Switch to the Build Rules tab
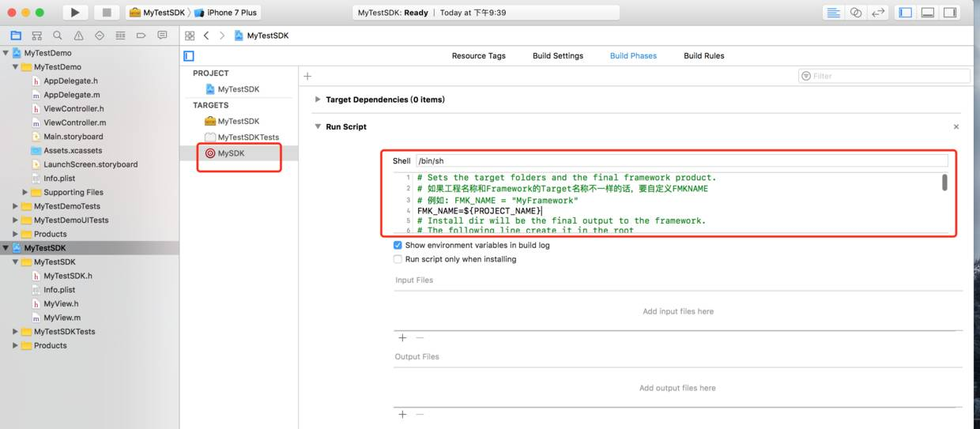The width and height of the screenshot is (980, 429). point(703,56)
